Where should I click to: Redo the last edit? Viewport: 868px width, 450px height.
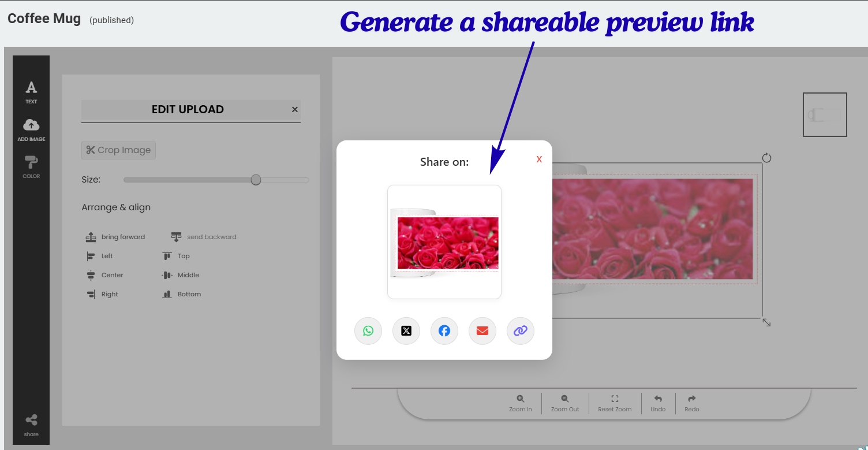click(x=692, y=403)
